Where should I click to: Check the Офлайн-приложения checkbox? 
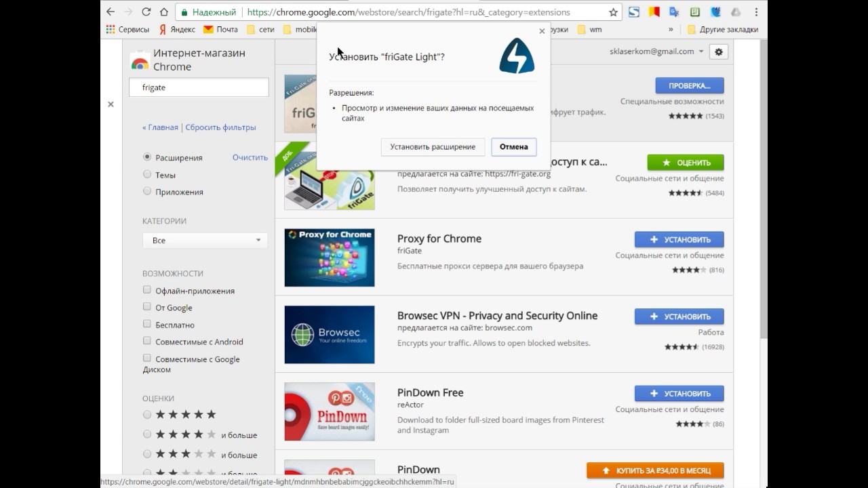coord(147,290)
